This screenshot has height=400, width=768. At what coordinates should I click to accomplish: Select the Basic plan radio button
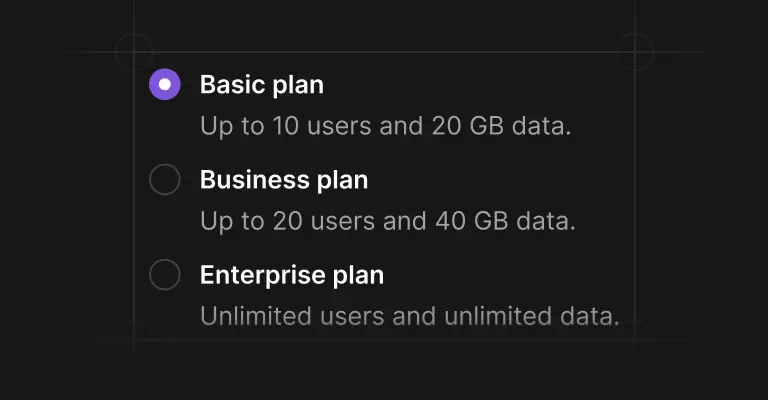point(165,85)
